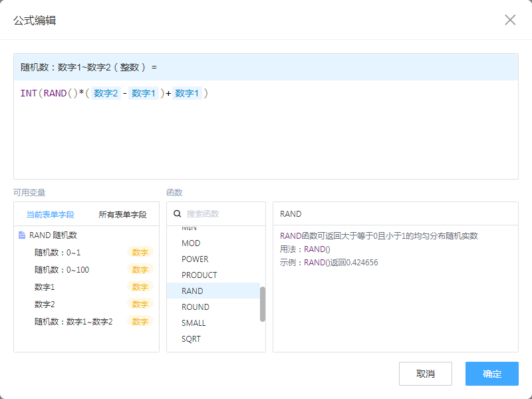Close the 公式编辑 dialog

point(510,20)
